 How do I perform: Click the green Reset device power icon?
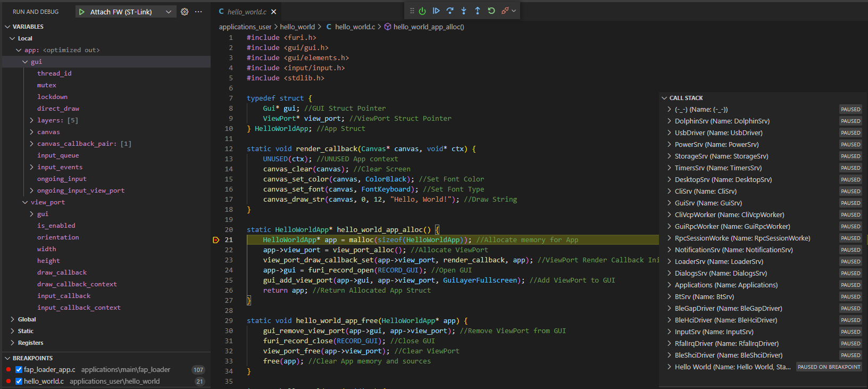(x=422, y=11)
